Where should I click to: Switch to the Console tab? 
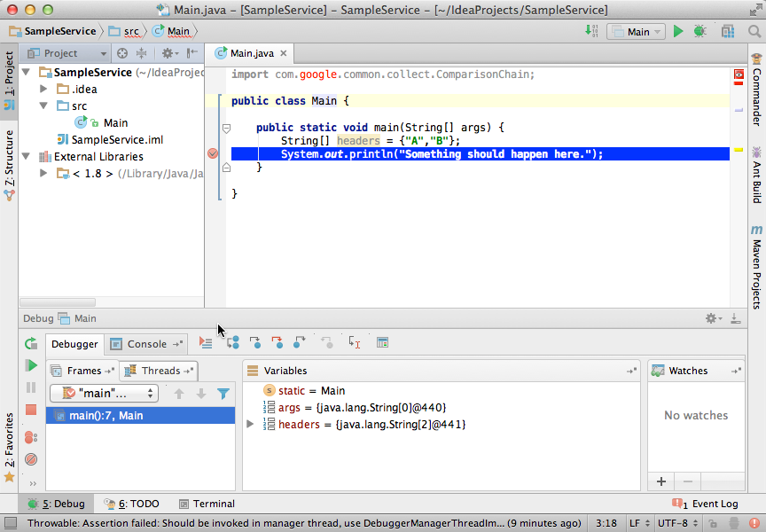pyautogui.click(x=146, y=344)
